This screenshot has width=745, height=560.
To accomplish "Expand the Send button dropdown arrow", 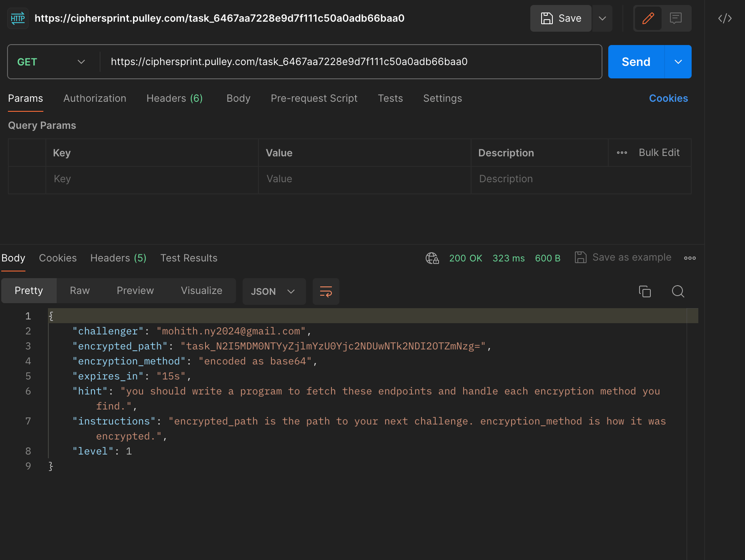I will [x=678, y=62].
